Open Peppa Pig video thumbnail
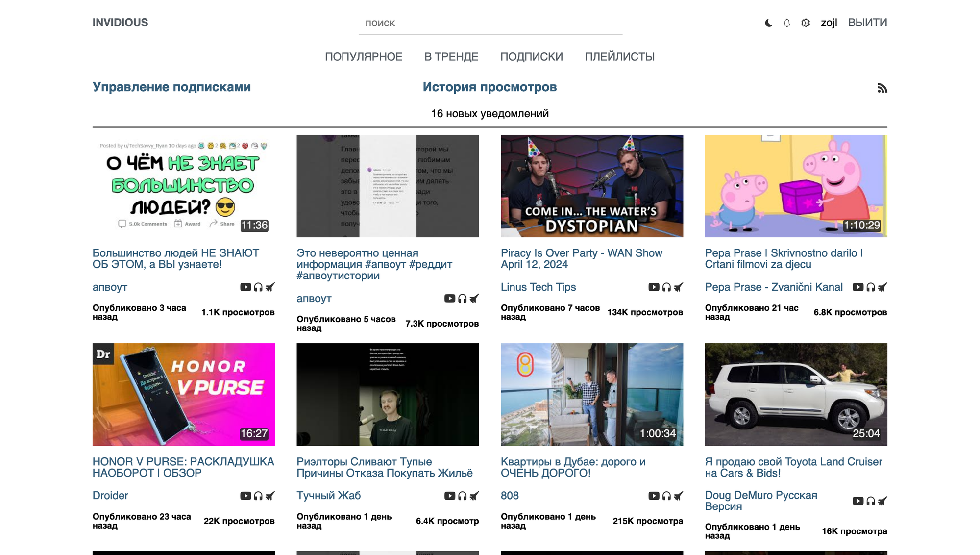 796,186
